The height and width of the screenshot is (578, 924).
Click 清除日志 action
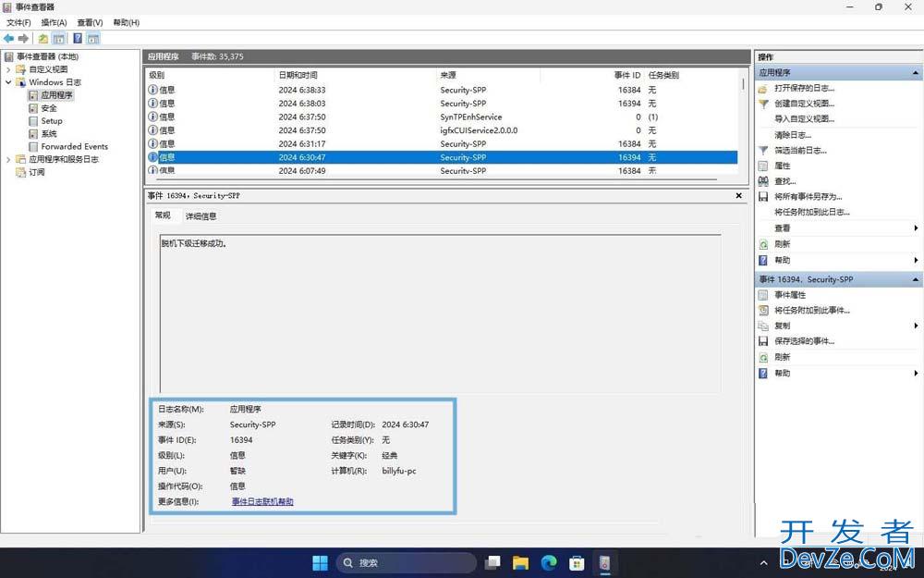coord(793,135)
